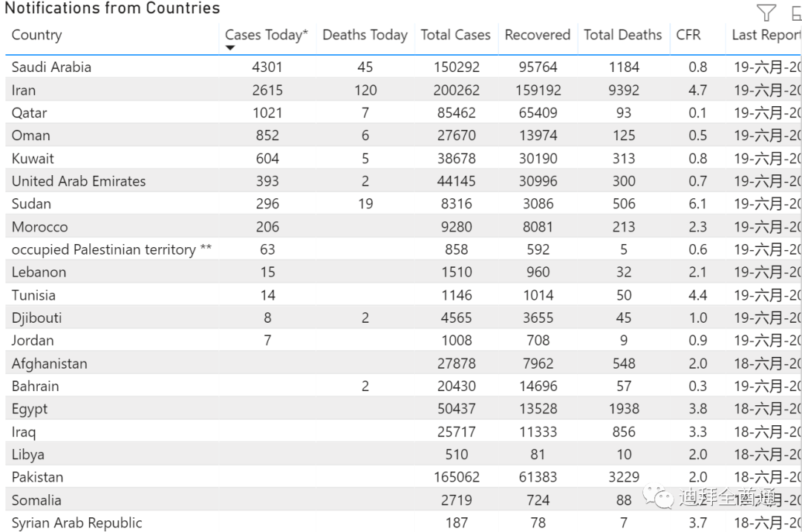
Task: Click Egypt's total deaths value 1938
Action: point(624,409)
